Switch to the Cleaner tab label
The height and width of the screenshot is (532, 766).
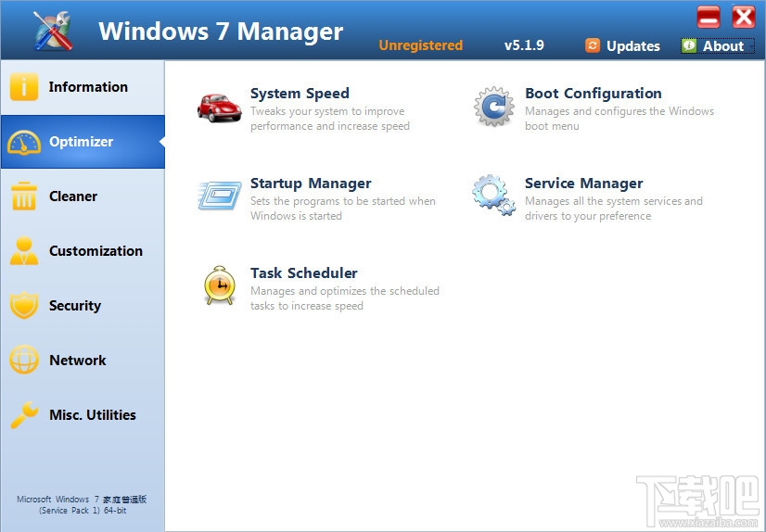73,196
